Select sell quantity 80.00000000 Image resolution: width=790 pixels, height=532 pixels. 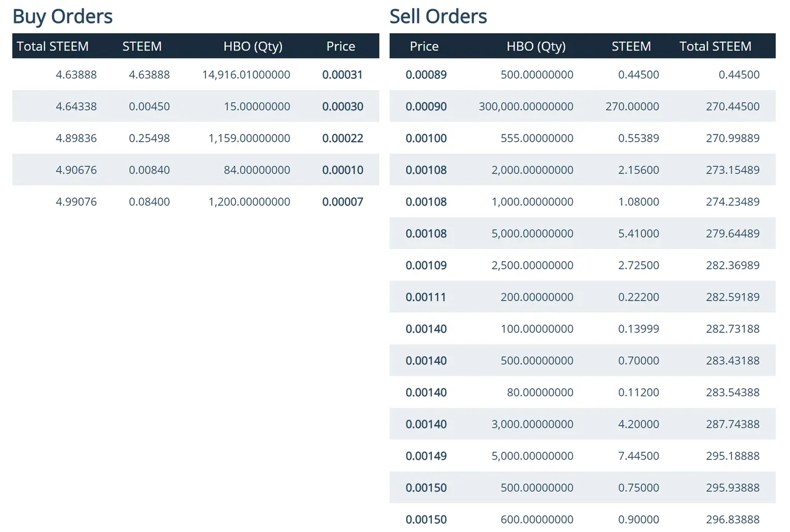point(540,393)
